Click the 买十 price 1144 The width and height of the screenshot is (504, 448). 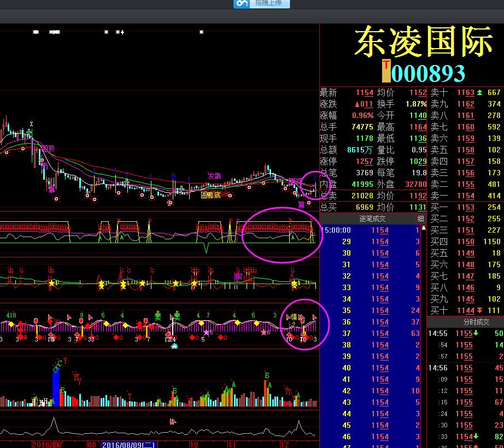click(466, 310)
